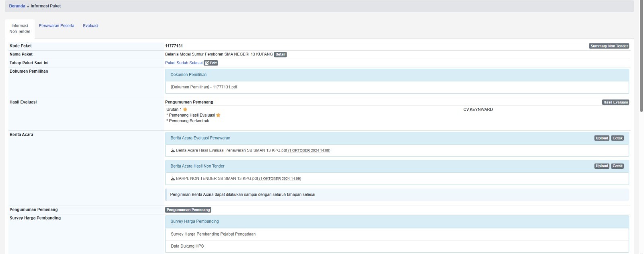
Task: Select the Informasi Non Tender tab
Action: point(20,29)
